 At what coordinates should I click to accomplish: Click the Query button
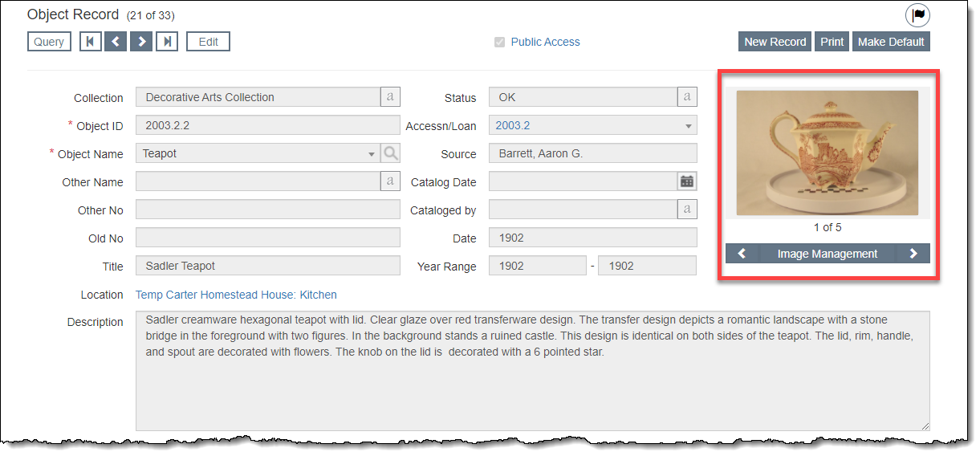[49, 42]
